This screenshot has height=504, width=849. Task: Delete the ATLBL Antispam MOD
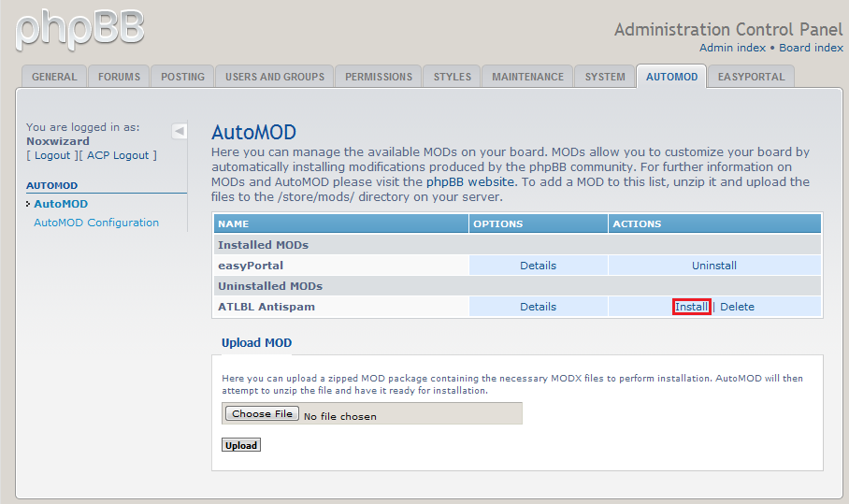[737, 307]
